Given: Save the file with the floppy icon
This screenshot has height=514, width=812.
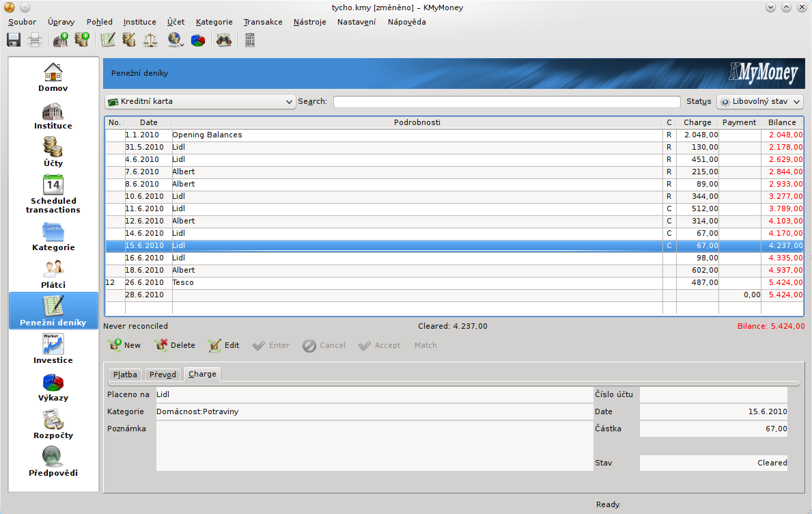Looking at the screenshot, I should (x=14, y=40).
